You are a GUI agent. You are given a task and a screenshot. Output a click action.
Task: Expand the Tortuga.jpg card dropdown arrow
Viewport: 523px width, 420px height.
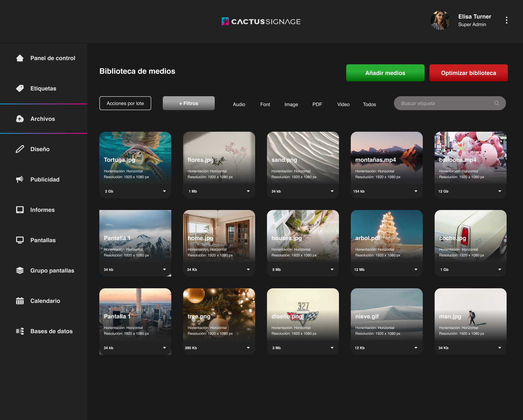coord(164,191)
